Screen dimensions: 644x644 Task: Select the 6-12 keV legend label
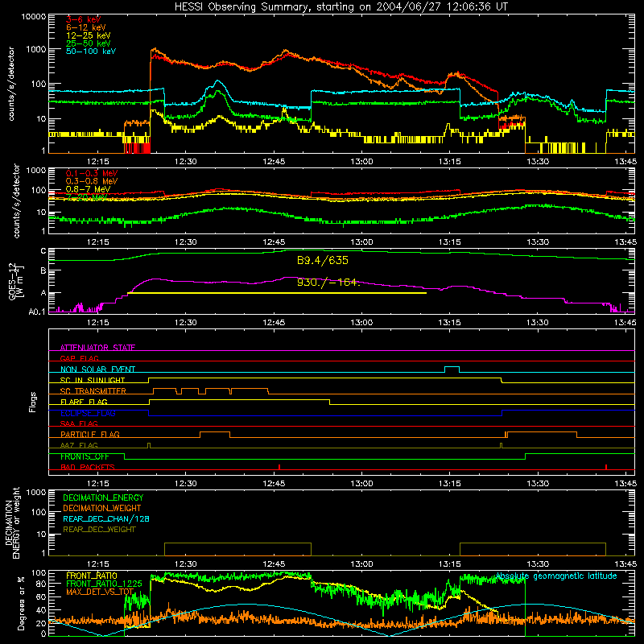(x=86, y=27)
